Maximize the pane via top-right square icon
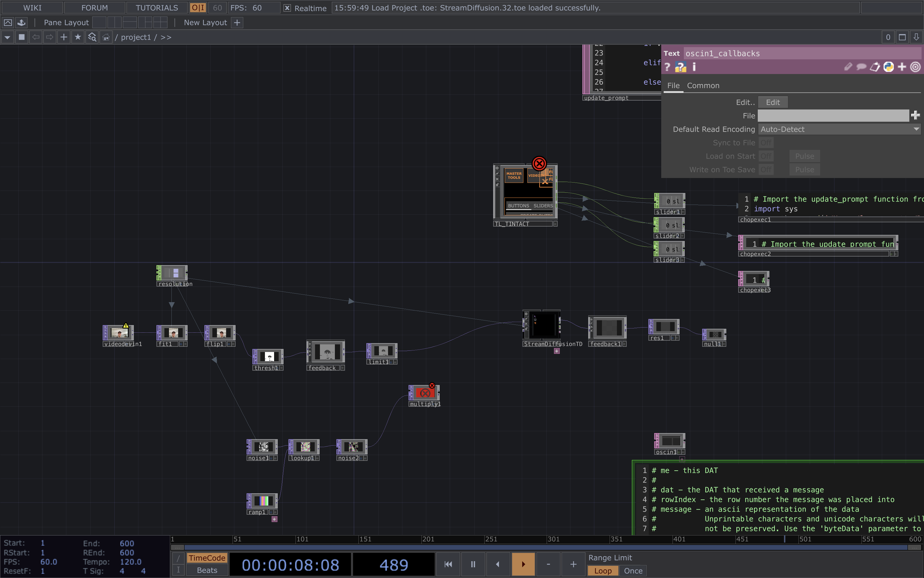Screen dimensions: 924x578 coord(902,37)
